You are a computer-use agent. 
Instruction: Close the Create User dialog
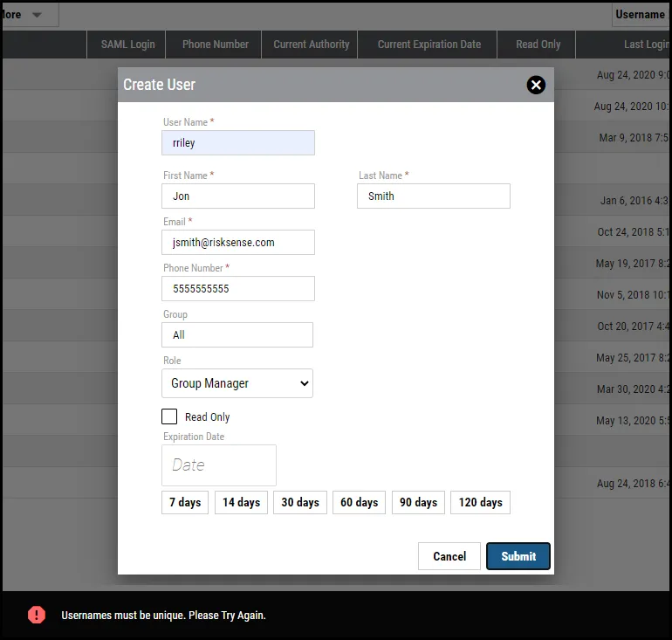click(x=536, y=85)
